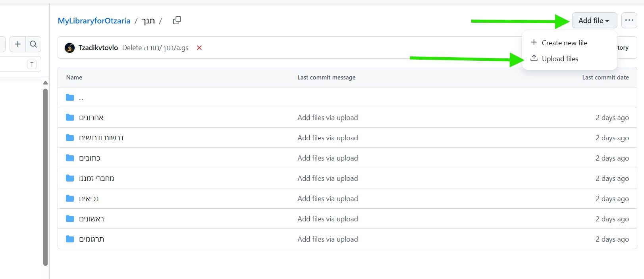Open the מחברי זמננו folder
This screenshot has width=644, height=279.
(x=96, y=178)
